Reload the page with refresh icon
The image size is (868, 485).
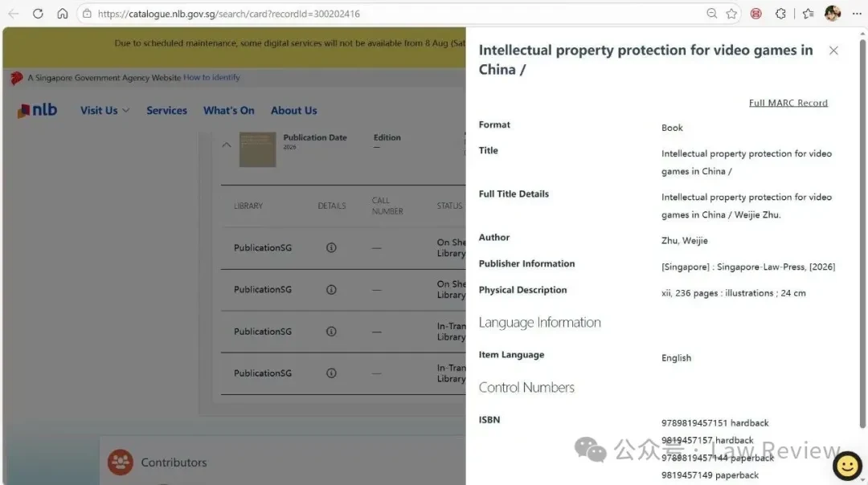[38, 14]
